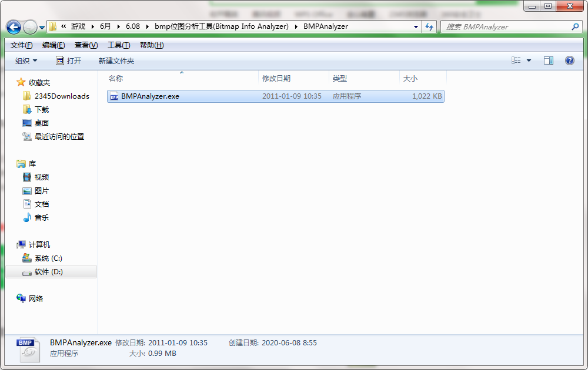Image resolution: width=588 pixels, height=370 pixels.
Task: Open the 编辑(E) menu
Action: point(54,45)
